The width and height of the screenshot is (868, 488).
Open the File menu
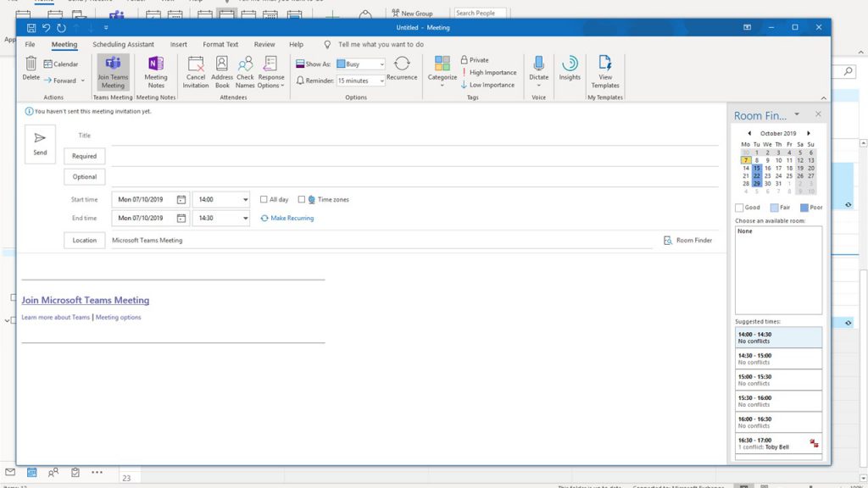(30, 44)
